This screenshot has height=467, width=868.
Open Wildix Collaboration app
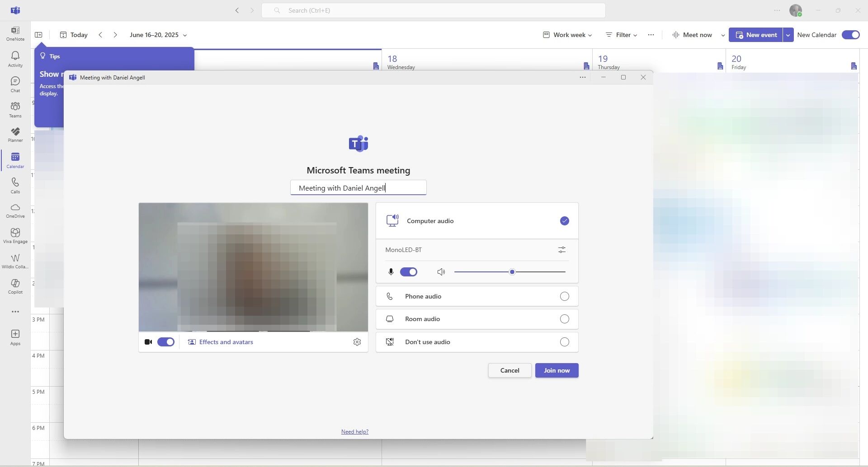(x=15, y=261)
